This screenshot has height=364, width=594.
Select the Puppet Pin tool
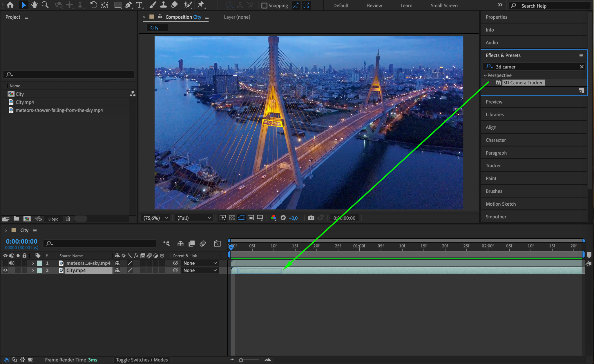pyautogui.click(x=200, y=5)
